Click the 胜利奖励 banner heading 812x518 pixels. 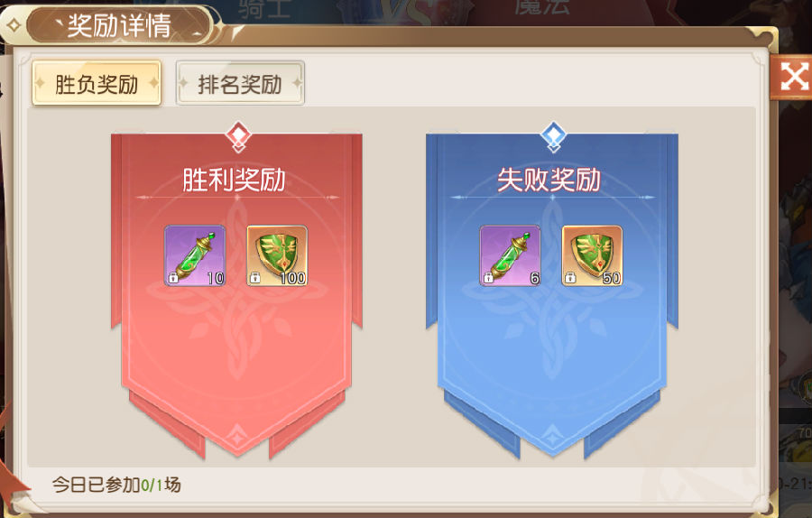click(x=234, y=180)
